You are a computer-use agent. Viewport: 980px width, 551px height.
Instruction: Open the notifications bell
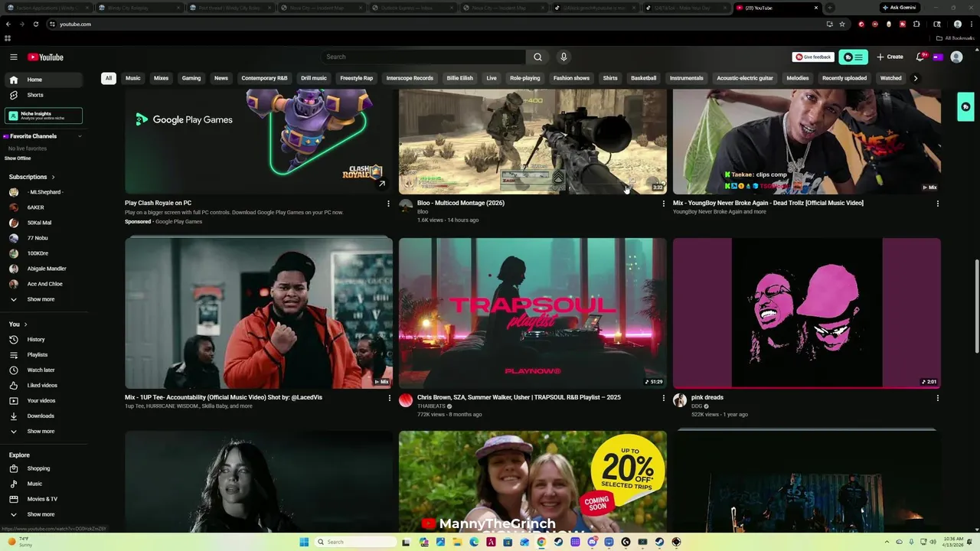coord(920,57)
